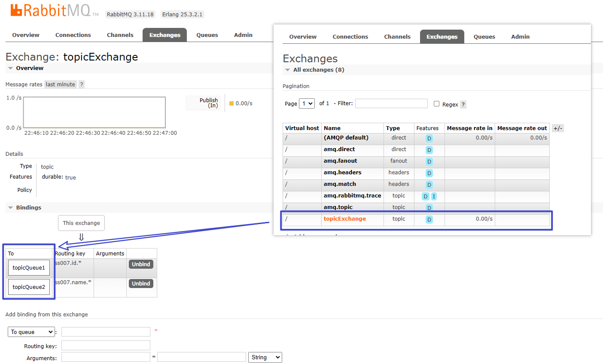Image resolution: width=603 pixels, height=364 pixels.
Task: Click the D feature badge for topicExchange
Action: point(429,219)
